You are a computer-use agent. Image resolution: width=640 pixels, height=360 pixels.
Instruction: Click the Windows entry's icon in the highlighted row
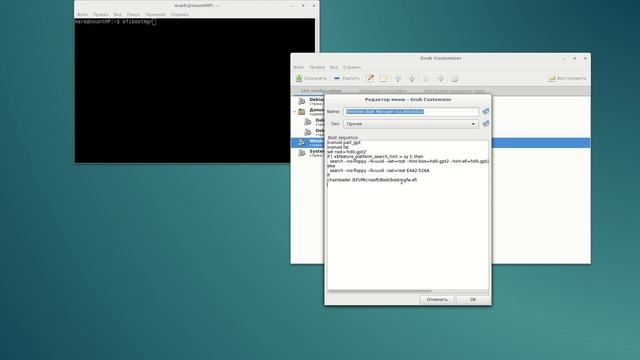tap(302, 142)
